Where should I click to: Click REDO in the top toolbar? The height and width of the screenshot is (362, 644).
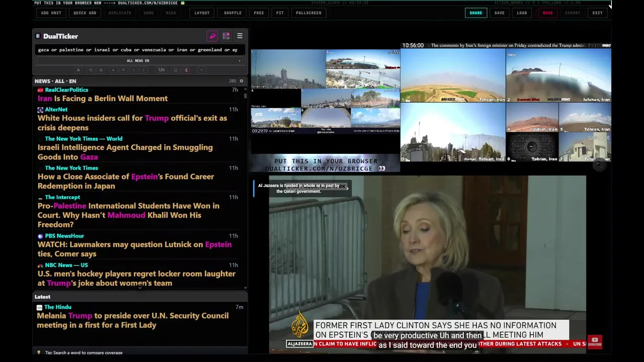pos(171,13)
